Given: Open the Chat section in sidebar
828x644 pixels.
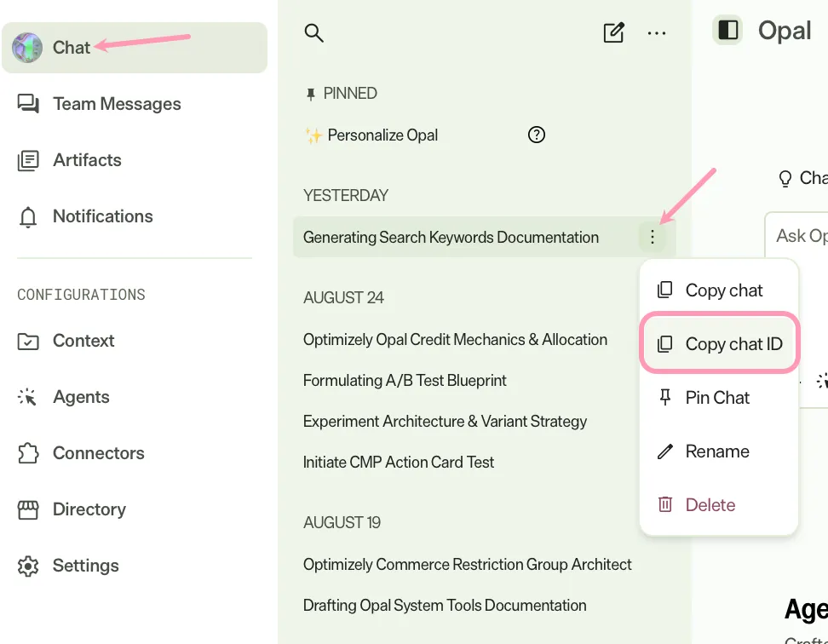Looking at the screenshot, I should pos(134,48).
